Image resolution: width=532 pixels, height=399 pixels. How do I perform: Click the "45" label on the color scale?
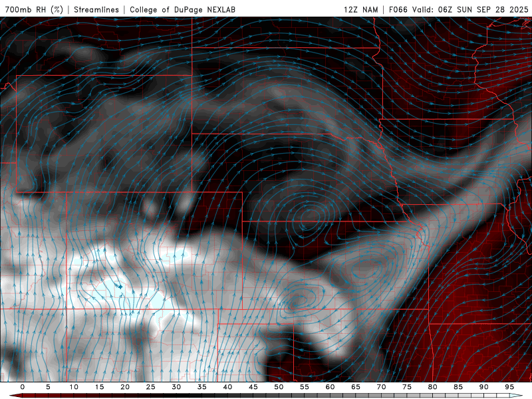click(253, 387)
